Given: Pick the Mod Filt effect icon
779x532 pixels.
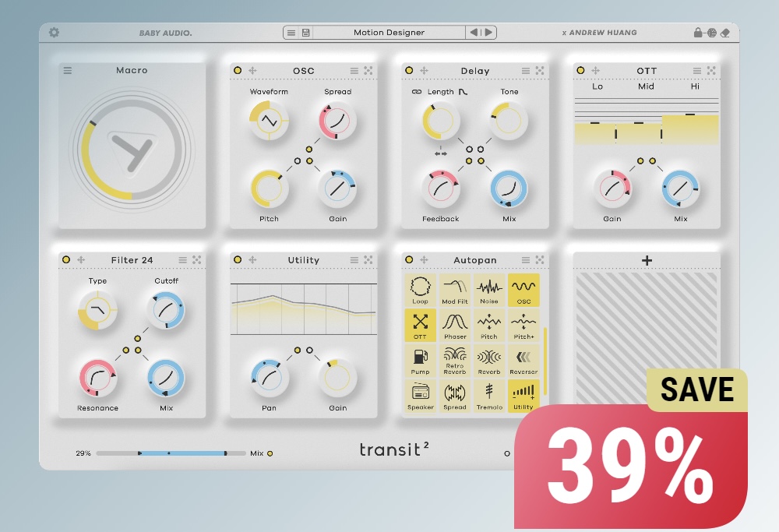Looking at the screenshot, I should click(x=455, y=290).
